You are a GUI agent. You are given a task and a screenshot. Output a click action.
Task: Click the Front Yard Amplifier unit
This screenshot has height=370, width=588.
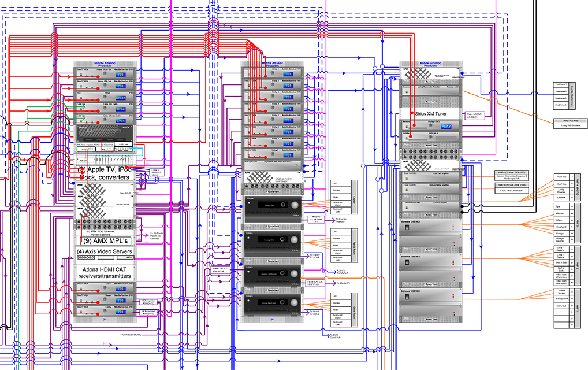pyautogui.click(x=430, y=176)
